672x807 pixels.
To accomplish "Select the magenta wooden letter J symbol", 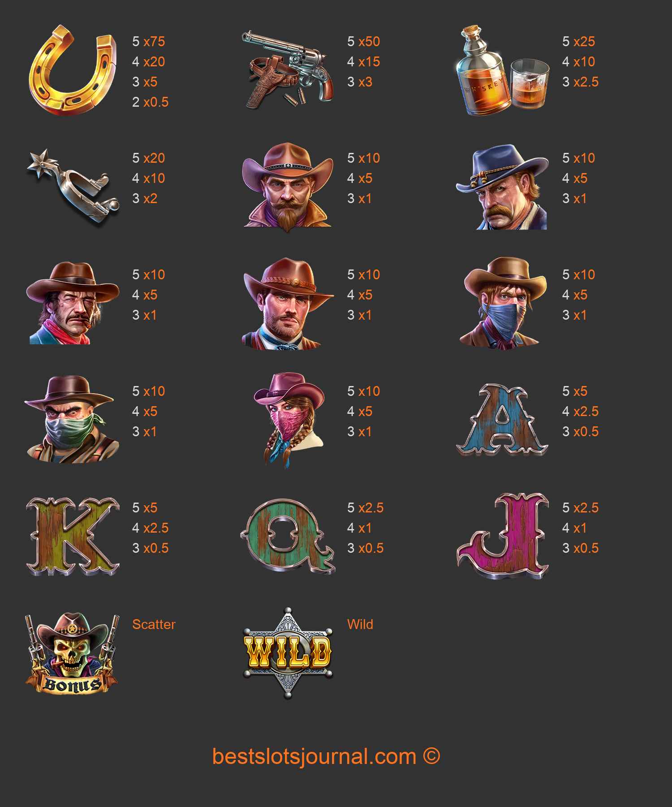I will click(503, 536).
